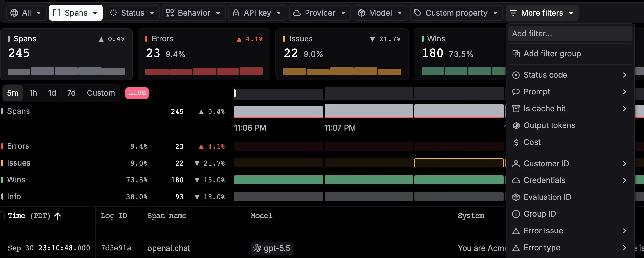The width and height of the screenshot is (644, 258).
Task: Select the 5m time range tab
Action: point(13,93)
